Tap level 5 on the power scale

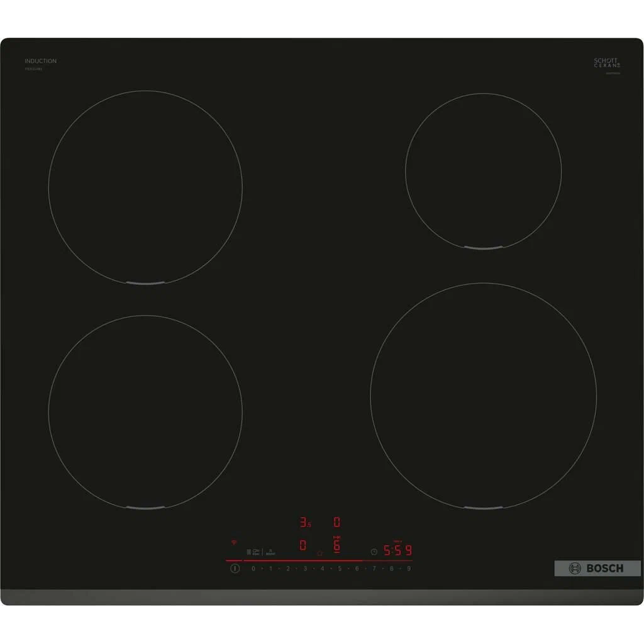point(340,569)
